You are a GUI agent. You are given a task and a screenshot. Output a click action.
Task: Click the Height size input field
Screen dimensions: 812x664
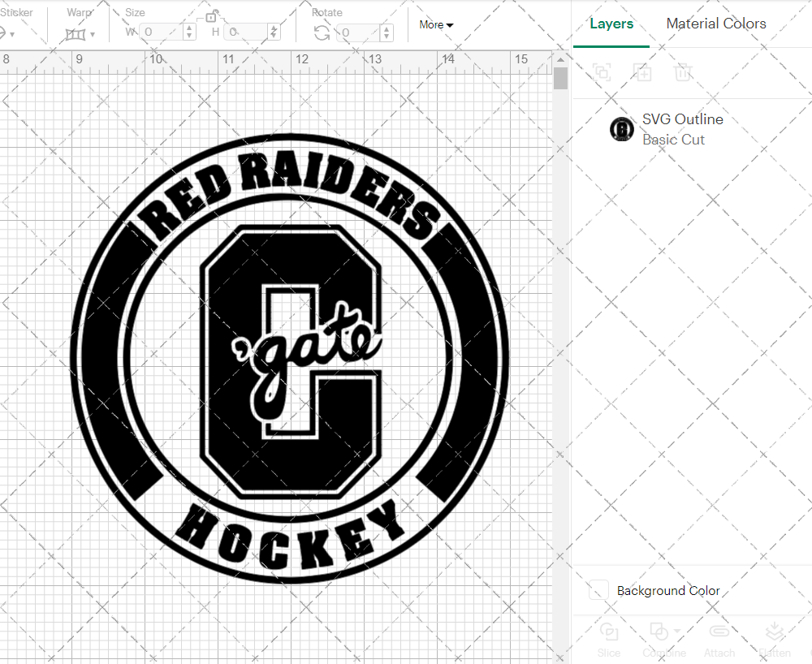(247, 32)
